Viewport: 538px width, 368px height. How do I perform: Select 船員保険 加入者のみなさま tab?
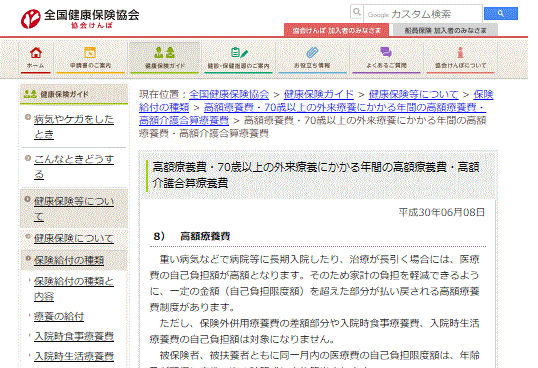click(445, 30)
